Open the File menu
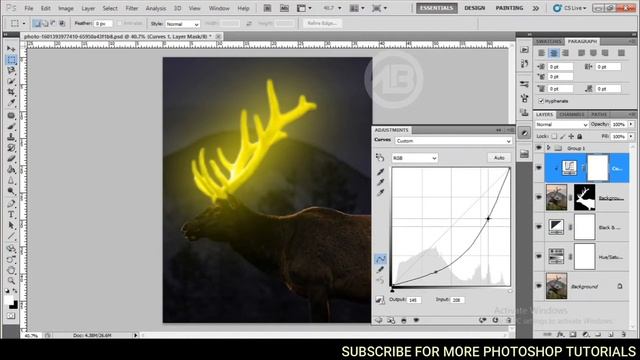 (x=29, y=8)
